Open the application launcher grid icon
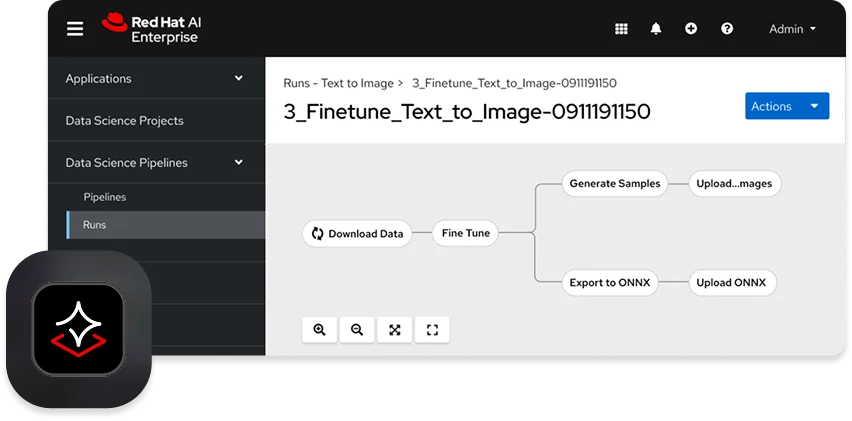 pos(621,29)
